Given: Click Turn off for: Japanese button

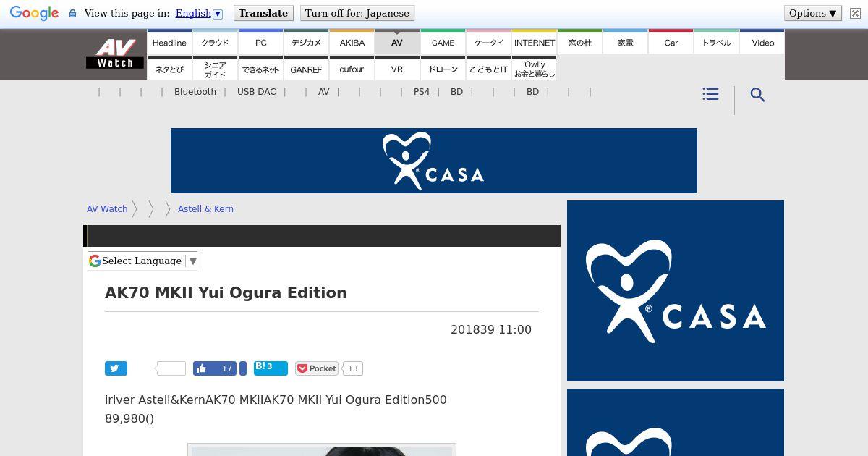Looking at the screenshot, I should click(x=357, y=13).
